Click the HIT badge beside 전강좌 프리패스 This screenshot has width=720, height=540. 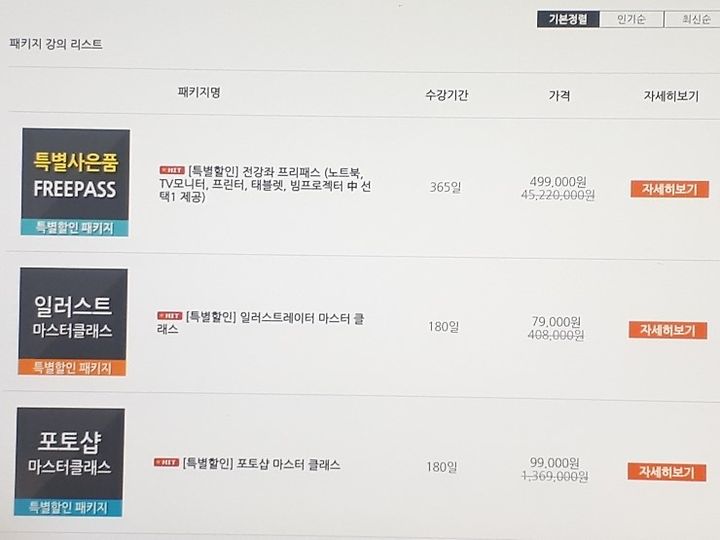[x=172, y=170]
